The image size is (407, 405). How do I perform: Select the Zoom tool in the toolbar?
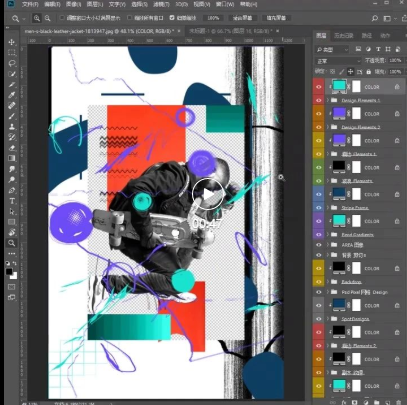tap(12, 243)
